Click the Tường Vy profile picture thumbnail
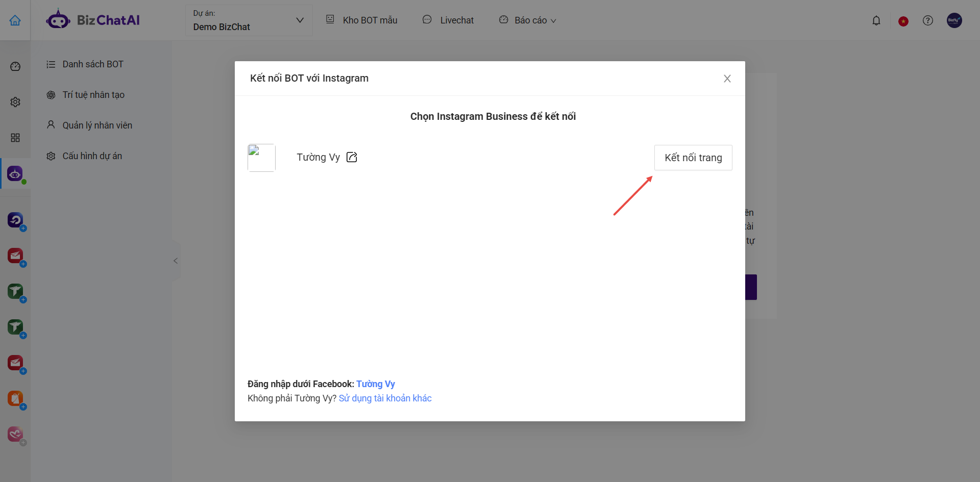 261,158
